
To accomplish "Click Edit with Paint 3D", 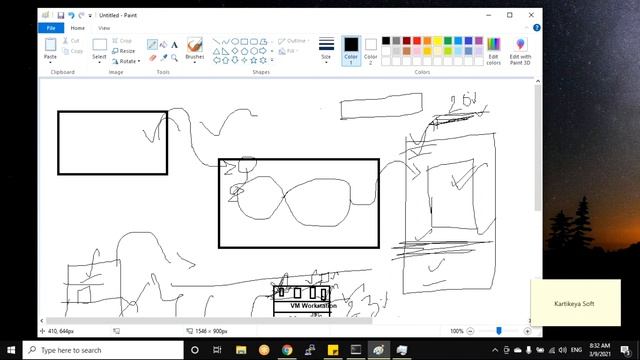I will pos(520,51).
